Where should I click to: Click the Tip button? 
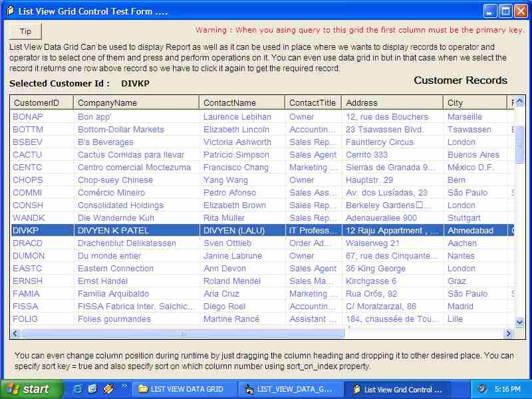25,31
